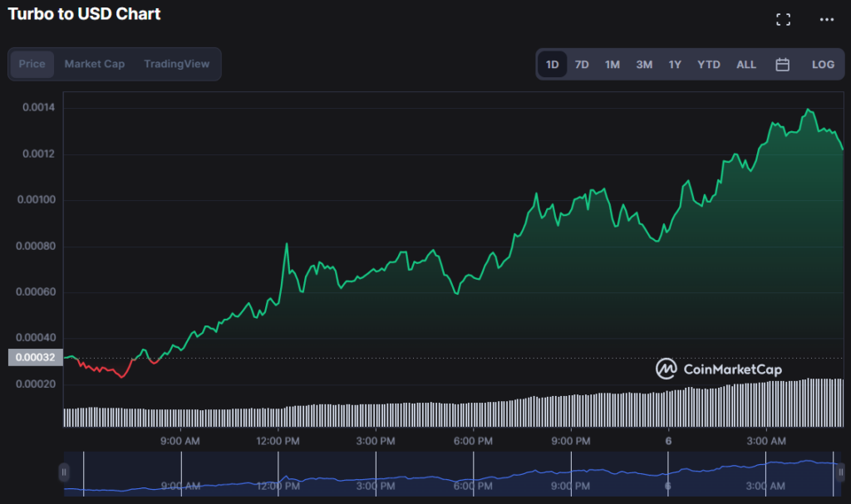Grab the left range navigator handle

coord(63,472)
